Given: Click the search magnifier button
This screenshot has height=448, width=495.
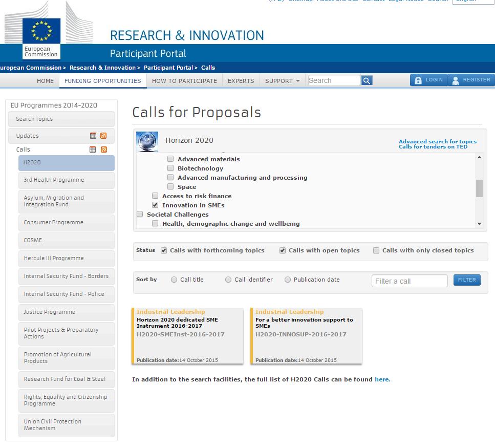Looking at the screenshot, I should coord(367,80).
